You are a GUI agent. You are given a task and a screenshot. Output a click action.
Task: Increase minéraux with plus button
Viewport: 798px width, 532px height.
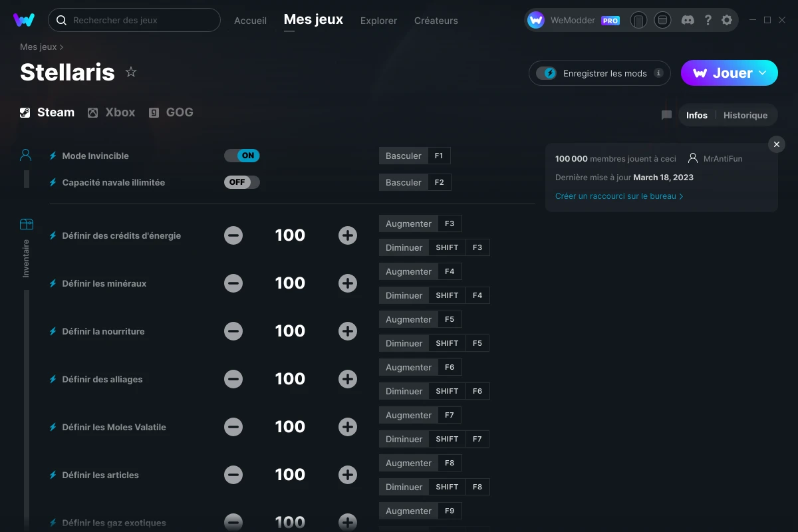348,283
